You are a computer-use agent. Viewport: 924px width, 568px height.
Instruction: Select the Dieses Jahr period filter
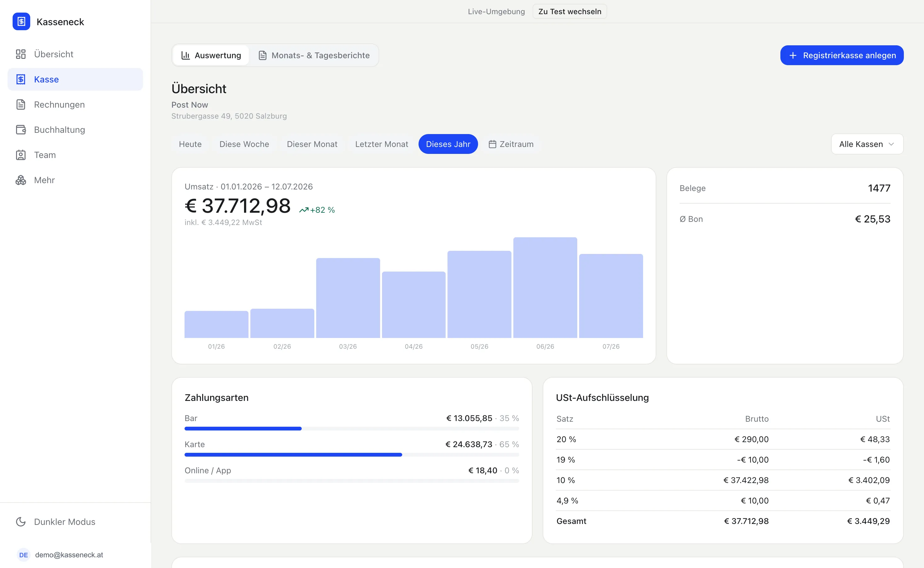tap(448, 144)
